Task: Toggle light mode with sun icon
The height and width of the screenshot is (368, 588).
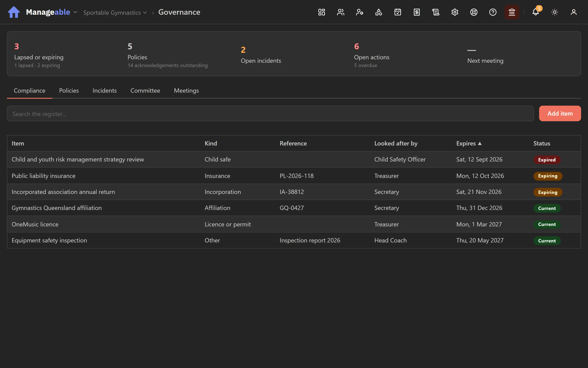Action: pos(555,12)
